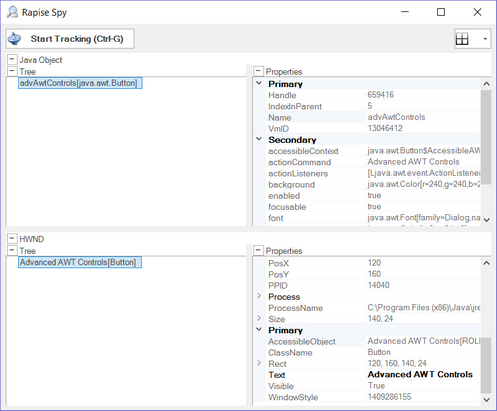Image resolution: width=497 pixels, height=411 pixels.
Task: Click the VmID value 13046412
Action: pyautogui.click(x=385, y=128)
